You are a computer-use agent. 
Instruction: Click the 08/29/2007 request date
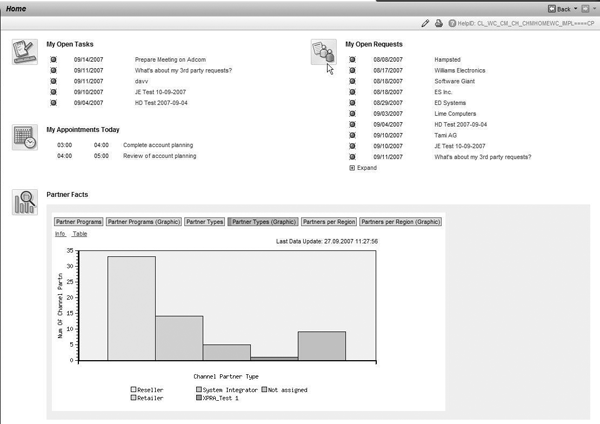coord(388,103)
